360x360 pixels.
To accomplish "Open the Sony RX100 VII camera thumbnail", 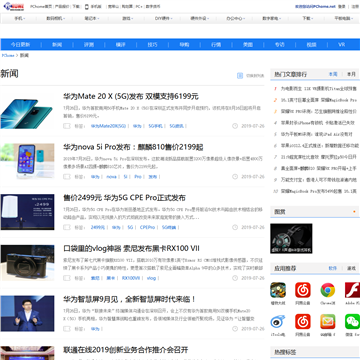I will [x=27, y=263].
